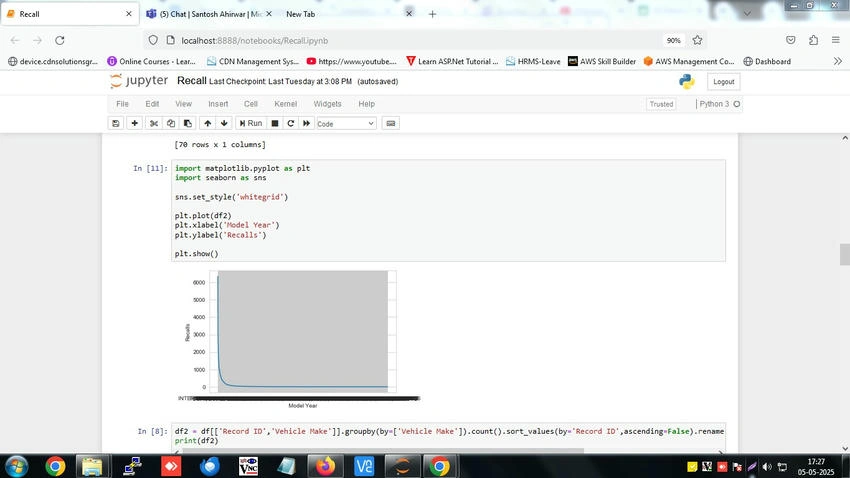The height and width of the screenshot is (478, 850).
Task: Restart kernel and run all fast-forward icon
Action: (x=306, y=124)
